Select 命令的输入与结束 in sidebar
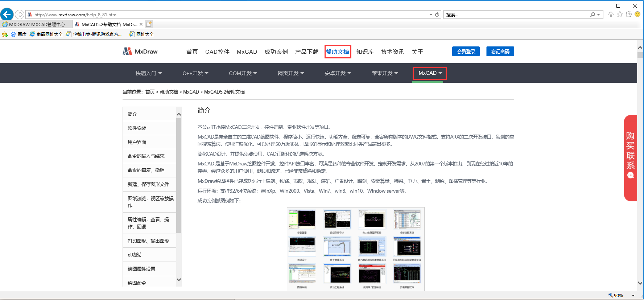This screenshot has height=300, width=644. click(x=149, y=156)
